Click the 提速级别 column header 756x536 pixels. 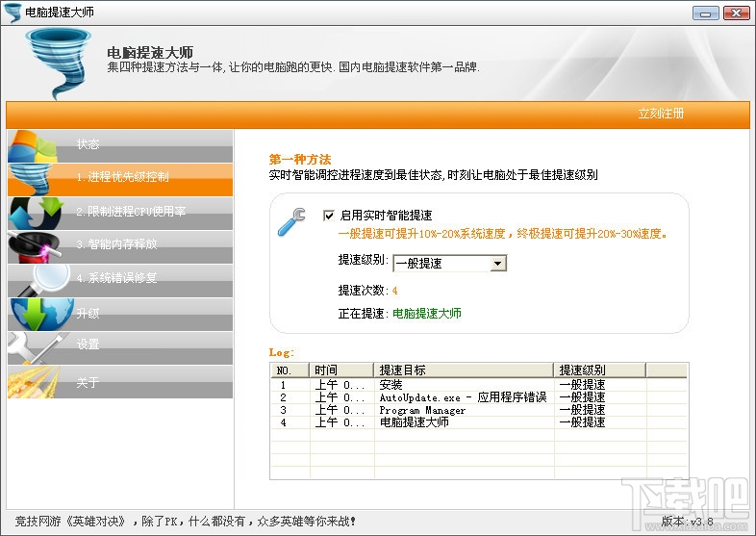point(599,370)
